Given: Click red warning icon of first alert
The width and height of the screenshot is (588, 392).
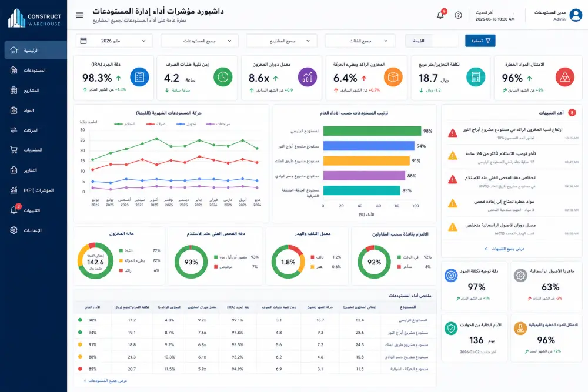Looking at the screenshot, I should click(x=453, y=133).
